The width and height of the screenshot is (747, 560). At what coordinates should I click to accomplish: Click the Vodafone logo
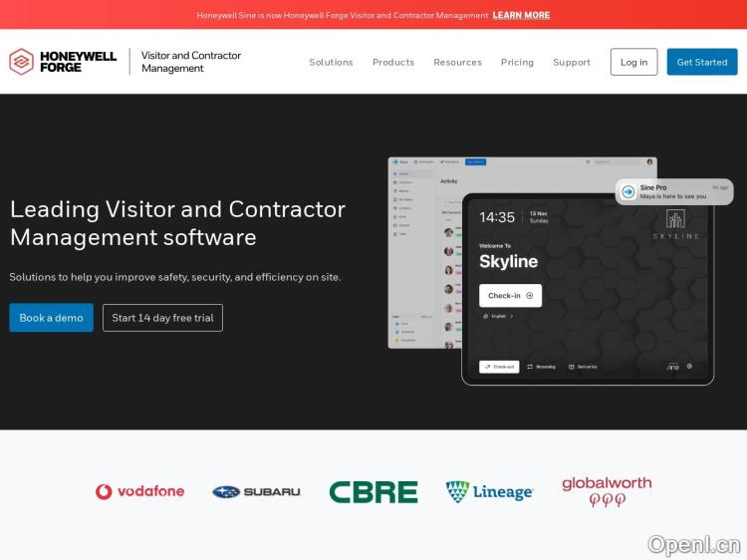point(140,491)
